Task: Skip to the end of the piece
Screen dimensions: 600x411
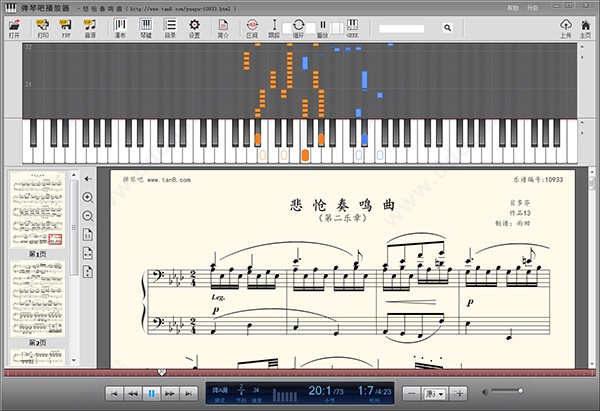Action: [189, 394]
